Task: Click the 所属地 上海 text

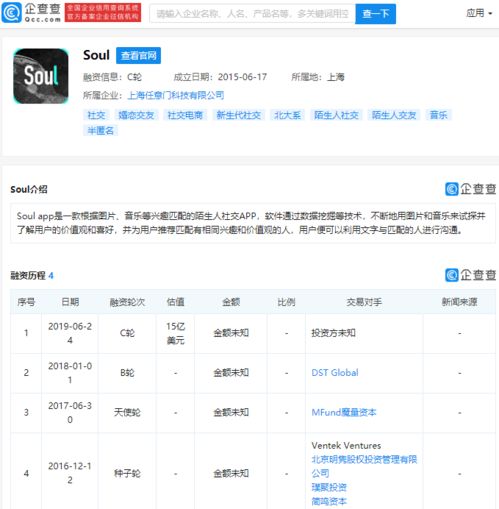Action: 318,77
